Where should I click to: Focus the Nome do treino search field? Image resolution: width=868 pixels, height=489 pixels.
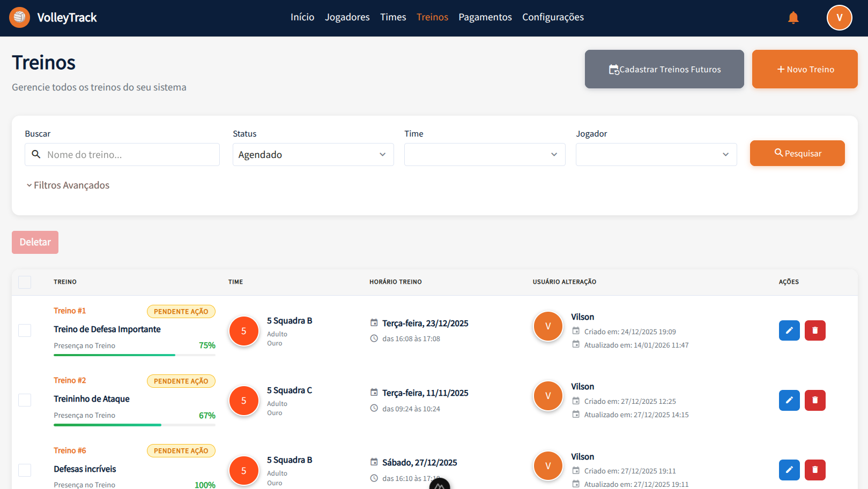(129, 155)
